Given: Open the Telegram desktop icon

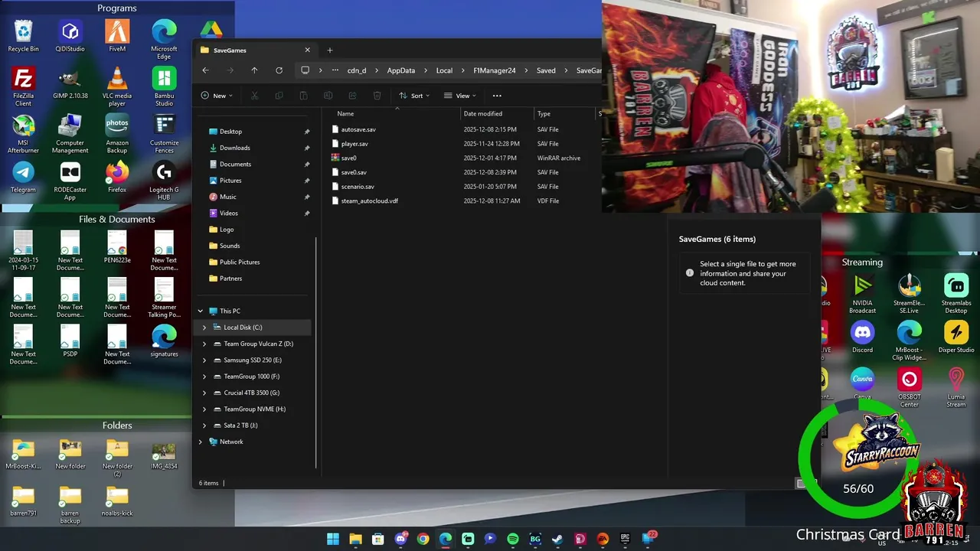Looking at the screenshot, I should coord(24,177).
